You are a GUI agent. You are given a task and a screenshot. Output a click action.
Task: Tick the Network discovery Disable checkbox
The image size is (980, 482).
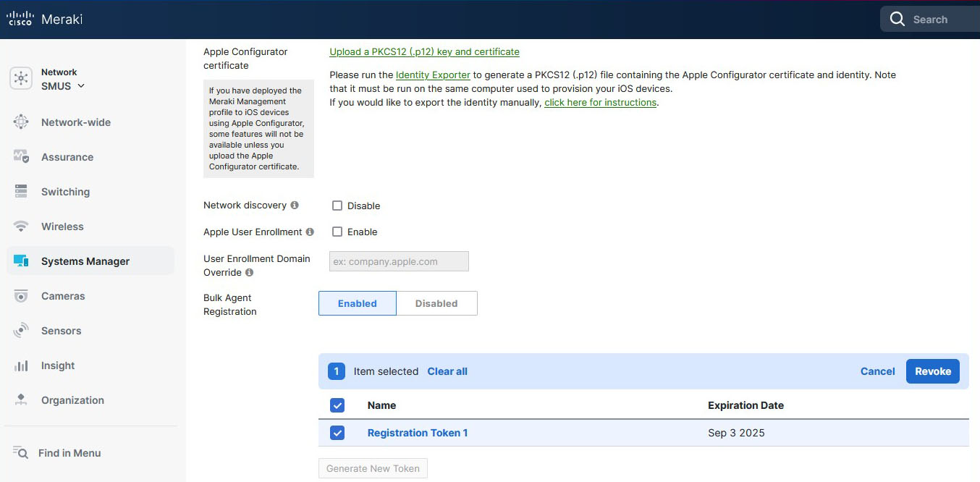coord(337,206)
